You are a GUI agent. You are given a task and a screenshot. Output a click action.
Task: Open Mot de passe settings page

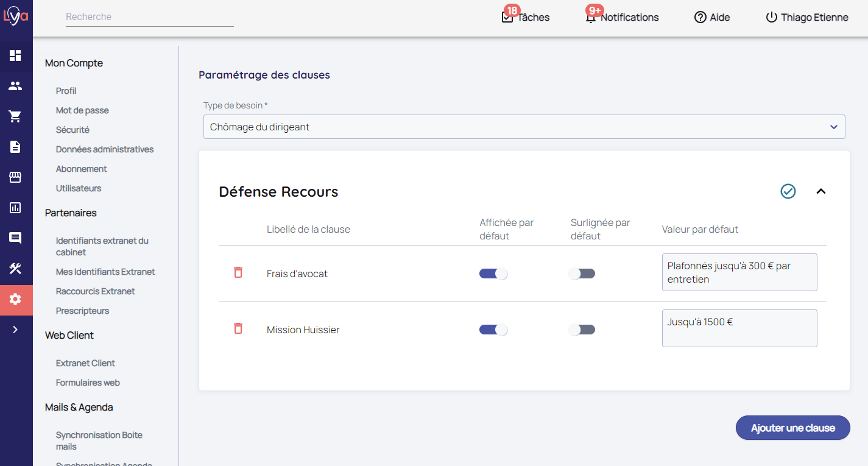pos(82,110)
